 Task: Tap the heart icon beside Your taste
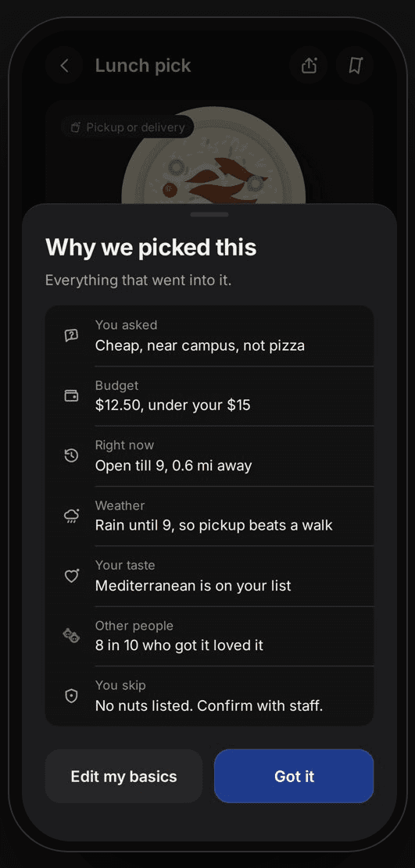point(71,577)
